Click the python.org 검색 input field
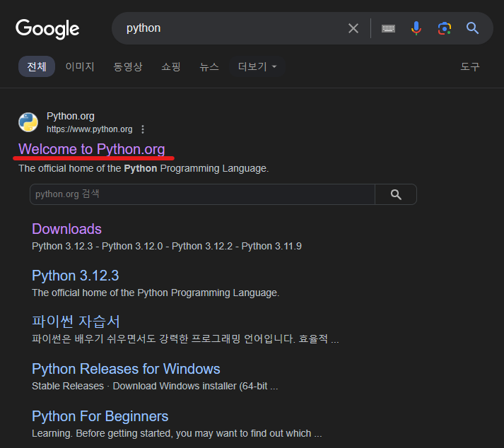504x448 pixels. (202, 194)
